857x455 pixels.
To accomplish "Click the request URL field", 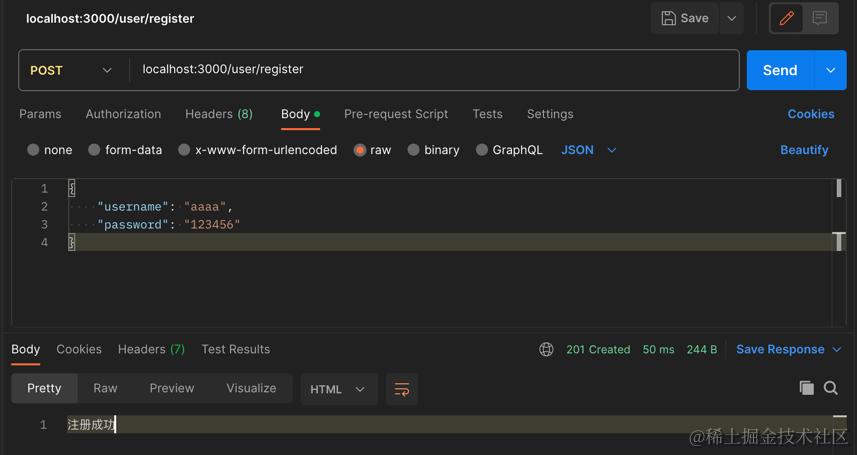I will click(x=430, y=70).
